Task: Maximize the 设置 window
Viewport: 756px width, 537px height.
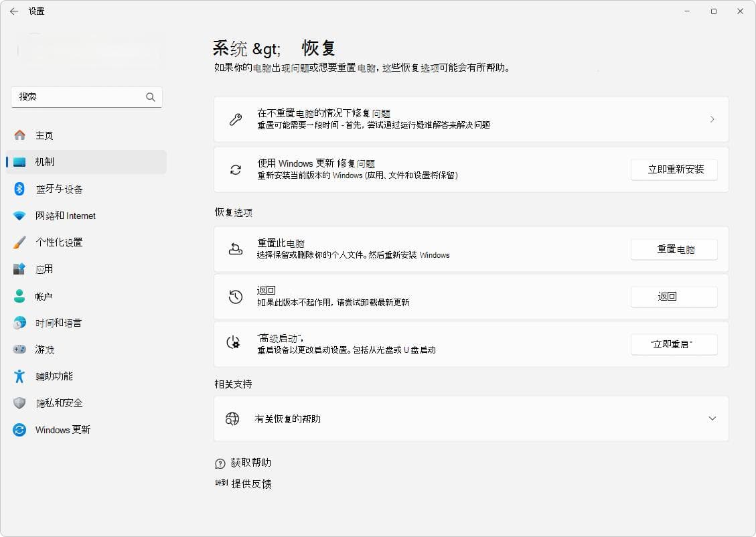Action: click(x=714, y=11)
